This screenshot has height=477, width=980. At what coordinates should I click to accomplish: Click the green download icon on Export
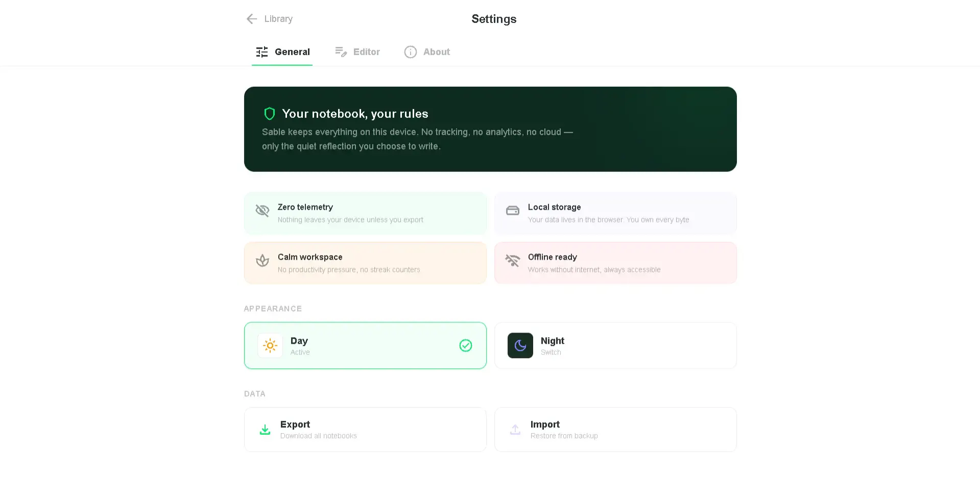(265, 430)
